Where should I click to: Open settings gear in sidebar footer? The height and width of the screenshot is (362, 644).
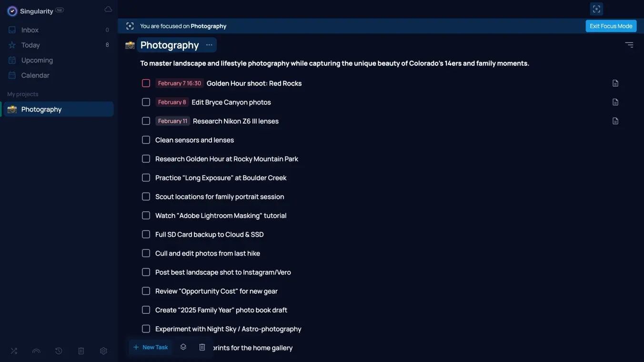click(103, 351)
